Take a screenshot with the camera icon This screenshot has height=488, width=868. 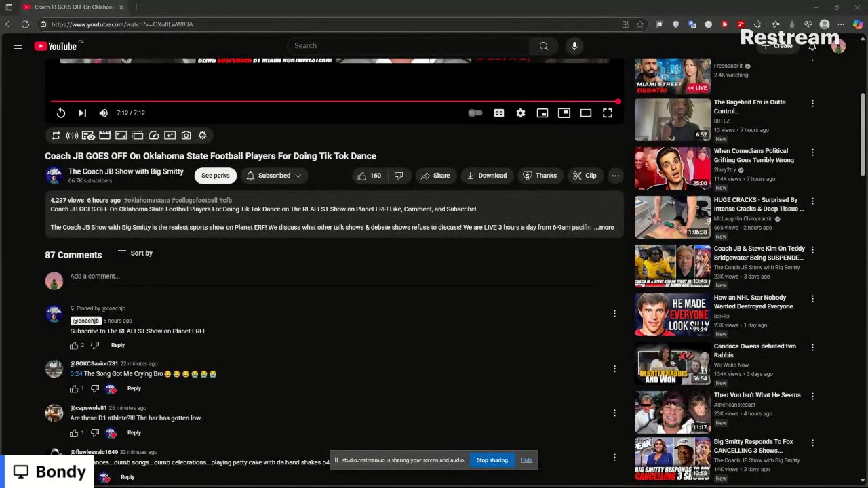pos(186,136)
